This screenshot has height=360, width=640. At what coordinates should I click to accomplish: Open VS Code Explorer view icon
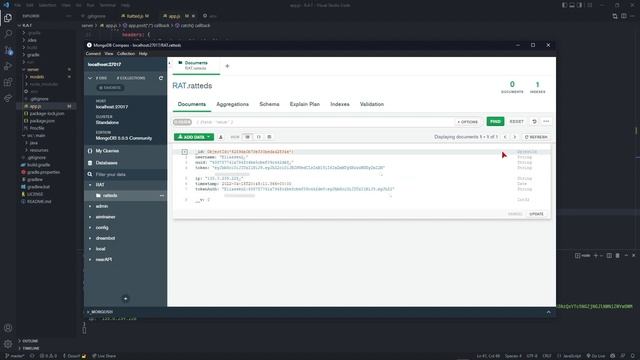pyautogui.click(x=8, y=18)
